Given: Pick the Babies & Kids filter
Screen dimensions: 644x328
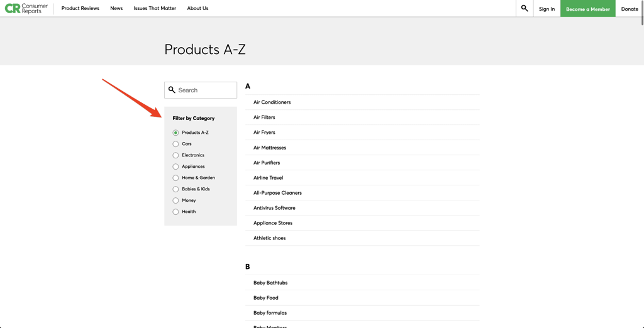Looking at the screenshot, I should click(175, 189).
